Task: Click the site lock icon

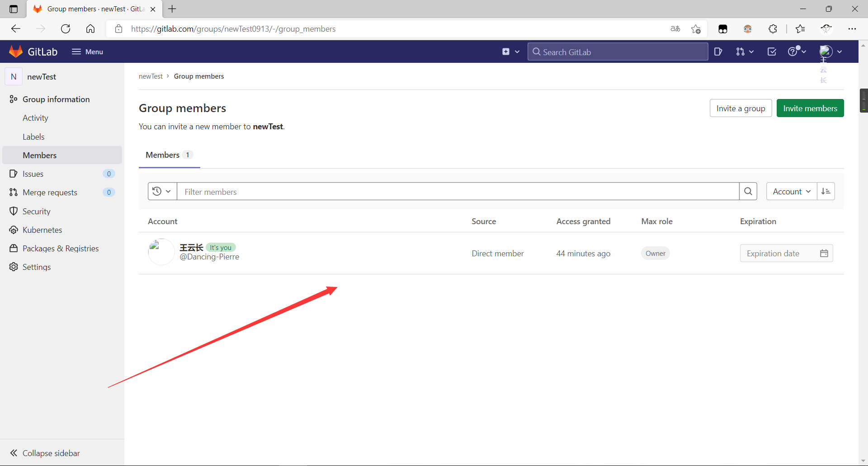Action: click(x=118, y=29)
